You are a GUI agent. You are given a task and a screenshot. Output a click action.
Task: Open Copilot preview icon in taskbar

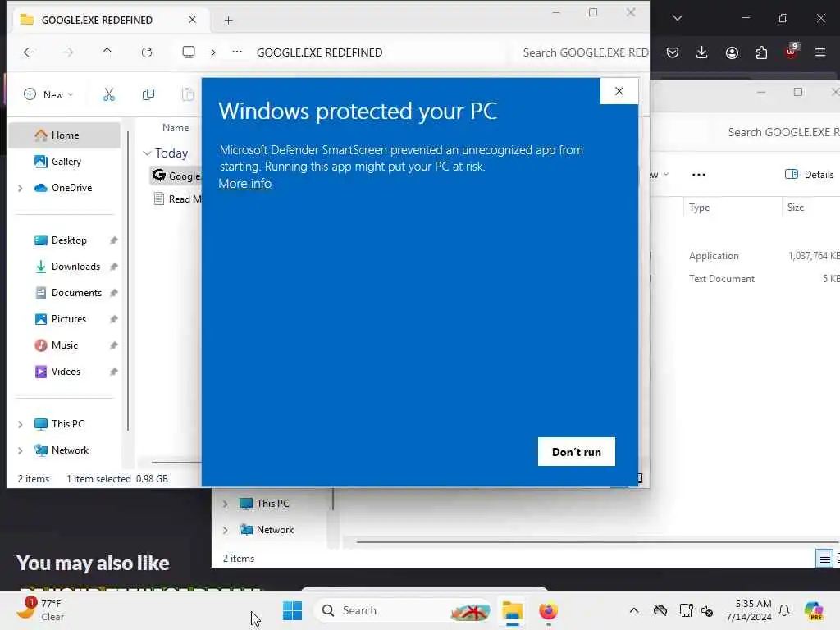point(815,610)
